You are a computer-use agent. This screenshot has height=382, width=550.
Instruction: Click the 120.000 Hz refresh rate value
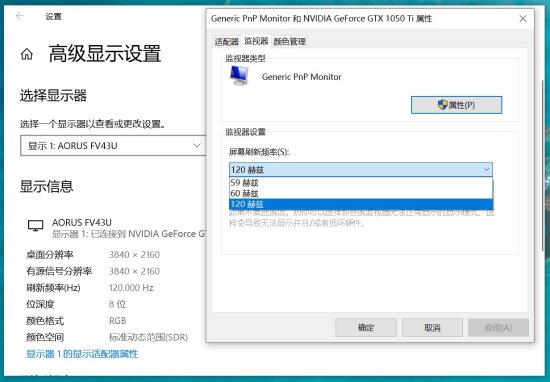[x=131, y=288]
